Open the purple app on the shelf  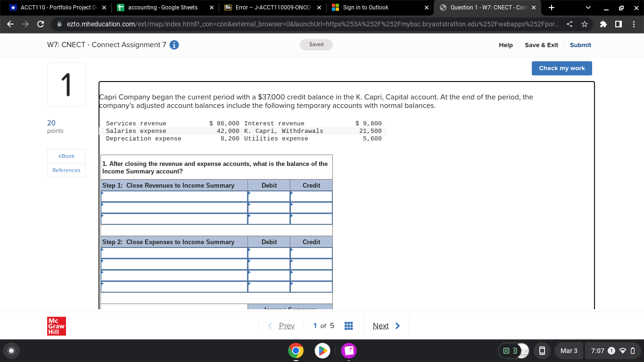(x=349, y=351)
